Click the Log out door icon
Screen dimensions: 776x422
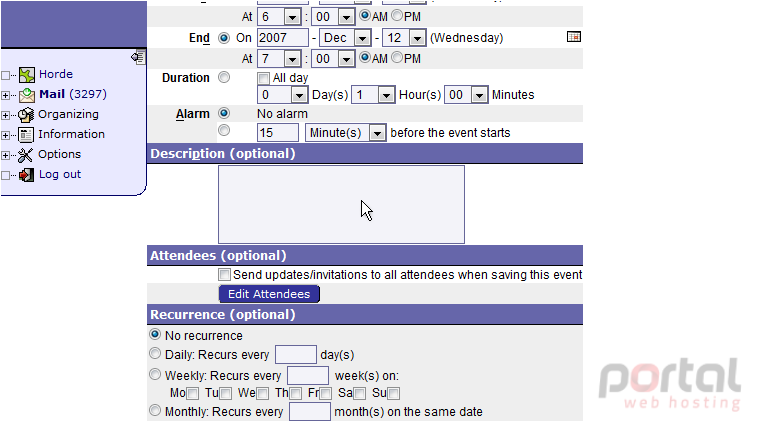click(x=27, y=175)
